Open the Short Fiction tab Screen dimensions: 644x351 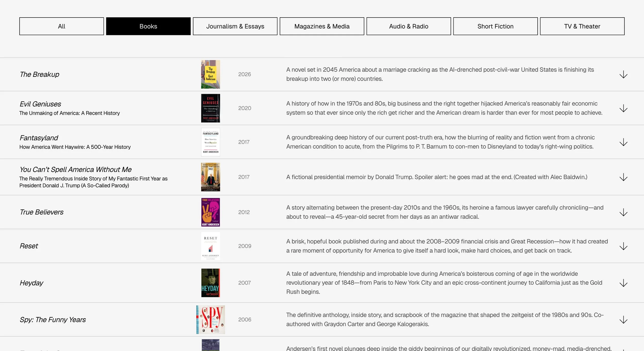point(496,26)
